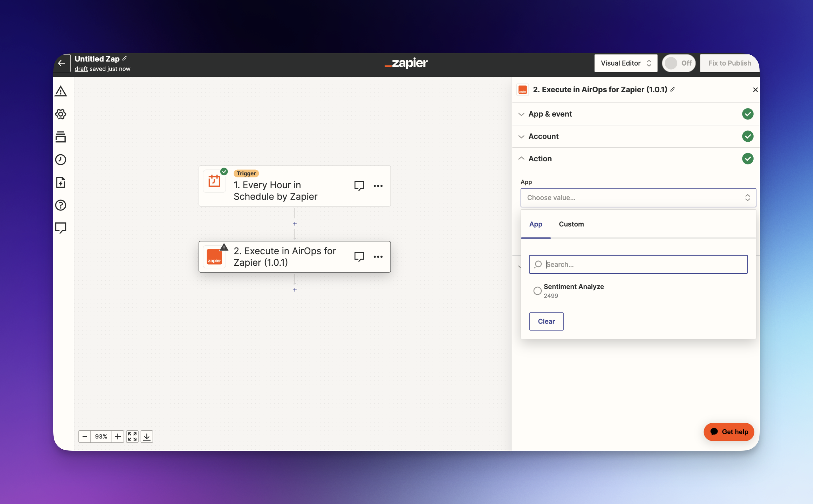Click the Get help button
The width and height of the screenshot is (813, 504).
729,432
